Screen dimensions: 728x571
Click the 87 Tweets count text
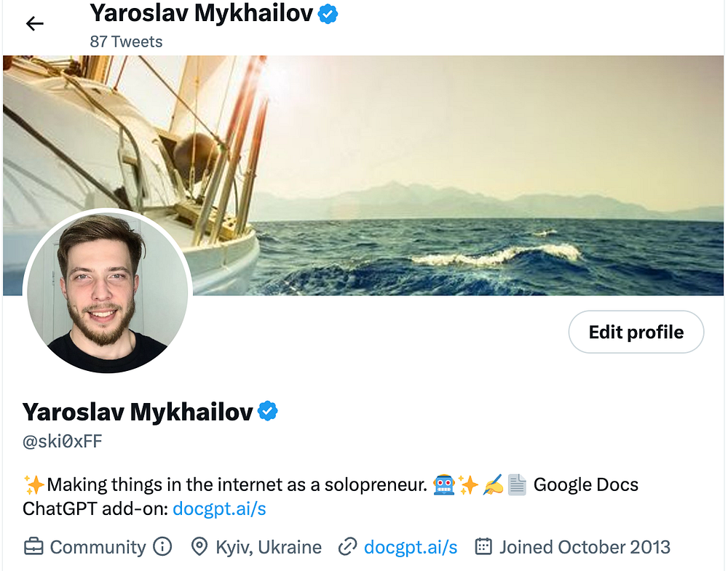pyautogui.click(x=126, y=41)
